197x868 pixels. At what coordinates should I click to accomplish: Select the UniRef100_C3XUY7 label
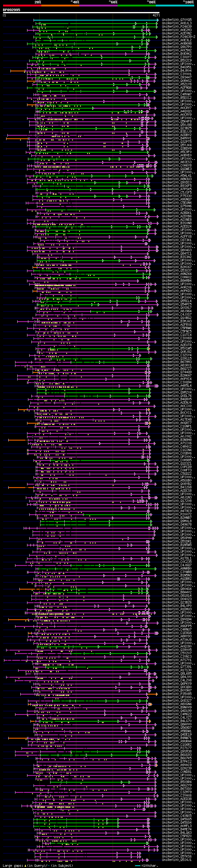click(176, 57)
